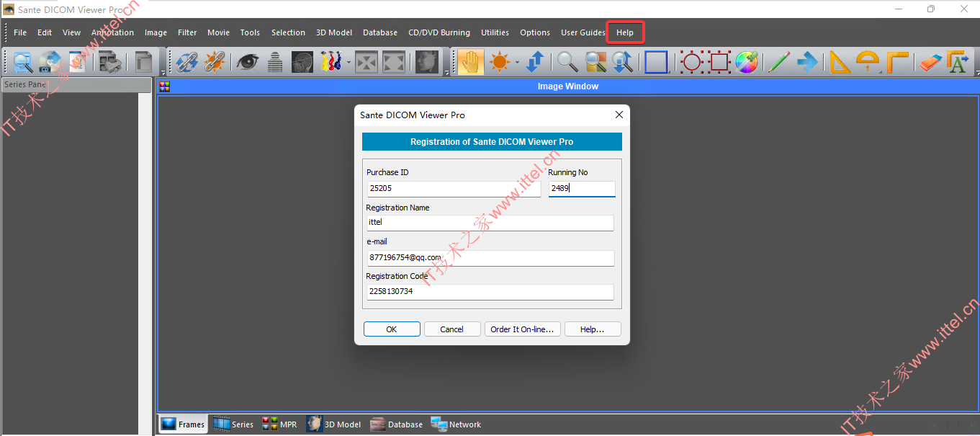Screen dimensions: 980x436
Task: Click the eye icon in toolbar
Action: click(x=247, y=62)
